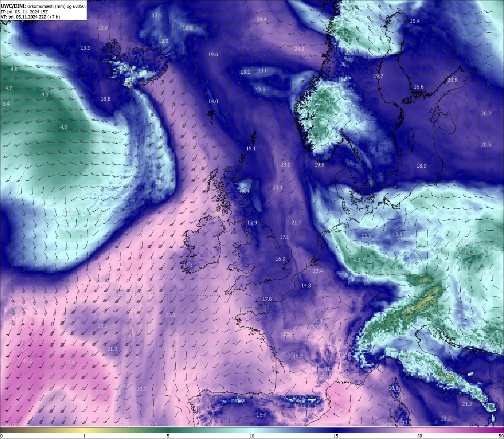This screenshot has height=439, width=504.
Task: Click the 15.4 value label
Action: tap(415, 21)
